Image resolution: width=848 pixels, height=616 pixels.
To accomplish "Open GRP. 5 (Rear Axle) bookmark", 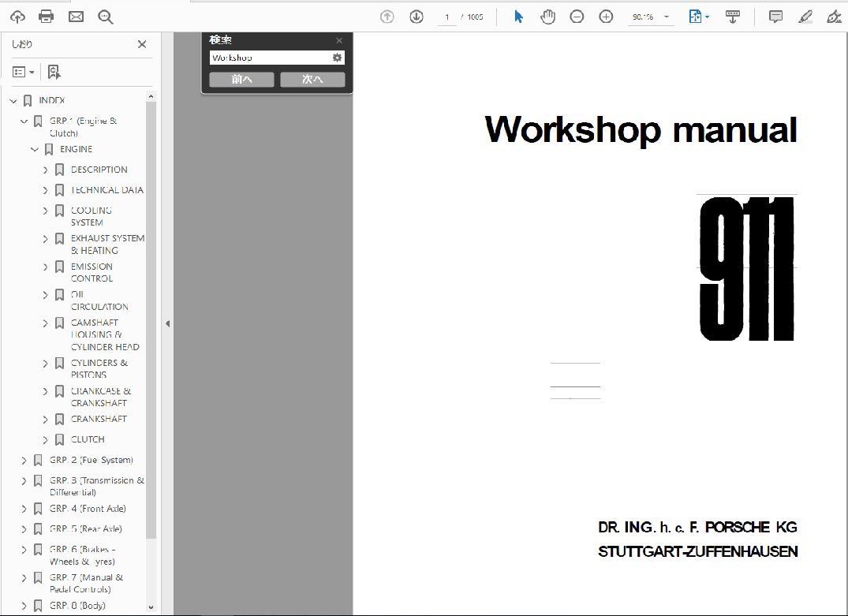I will pyautogui.click(x=86, y=529).
